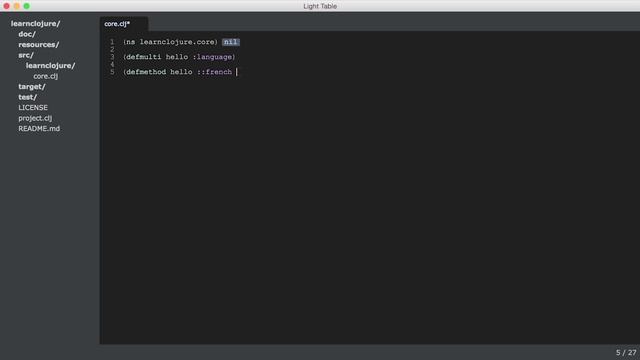
Task: Click line number 3 in the gutter
Action: point(112,57)
